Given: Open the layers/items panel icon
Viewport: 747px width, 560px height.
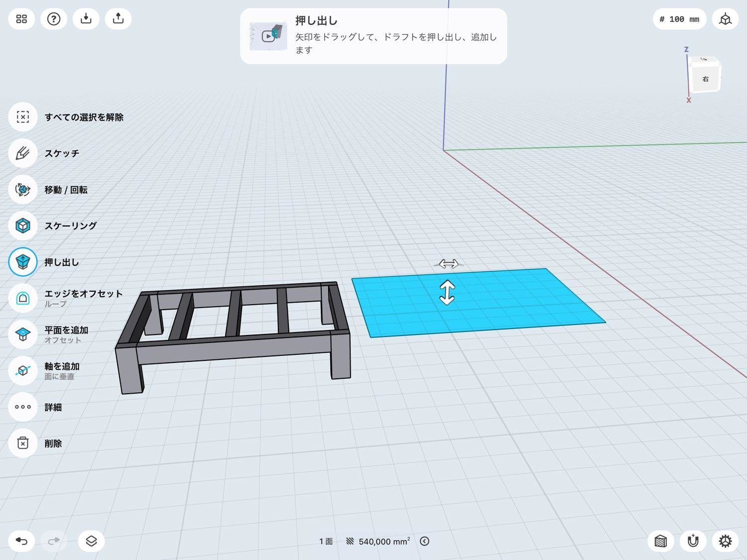Looking at the screenshot, I should coord(91,541).
